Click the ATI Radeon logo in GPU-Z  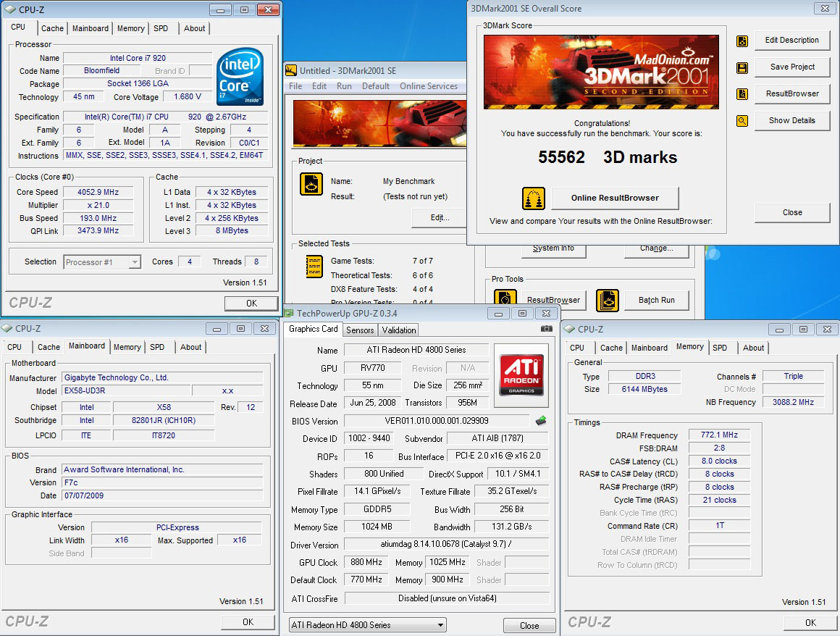pyautogui.click(x=521, y=375)
